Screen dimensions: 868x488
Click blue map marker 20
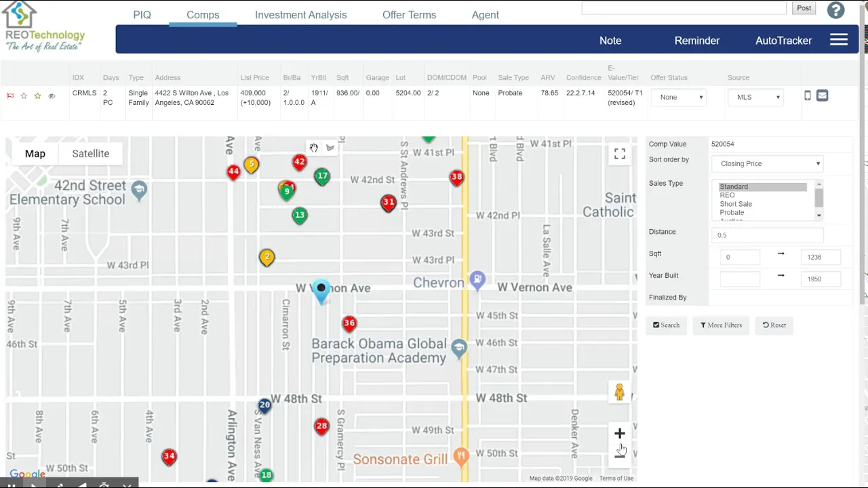click(264, 406)
